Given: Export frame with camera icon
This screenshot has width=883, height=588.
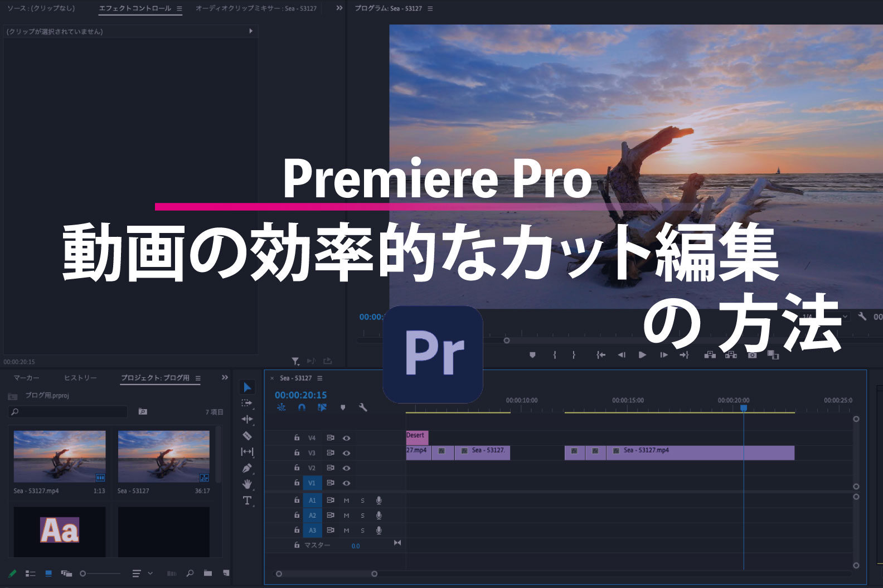Looking at the screenshot, I should pyautogui.click(x=752, y=354).
